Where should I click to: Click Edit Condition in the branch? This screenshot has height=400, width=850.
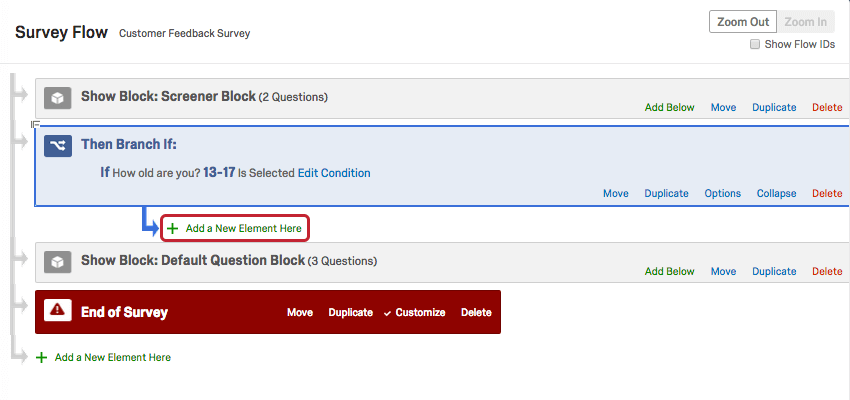(x=334, y=173)
